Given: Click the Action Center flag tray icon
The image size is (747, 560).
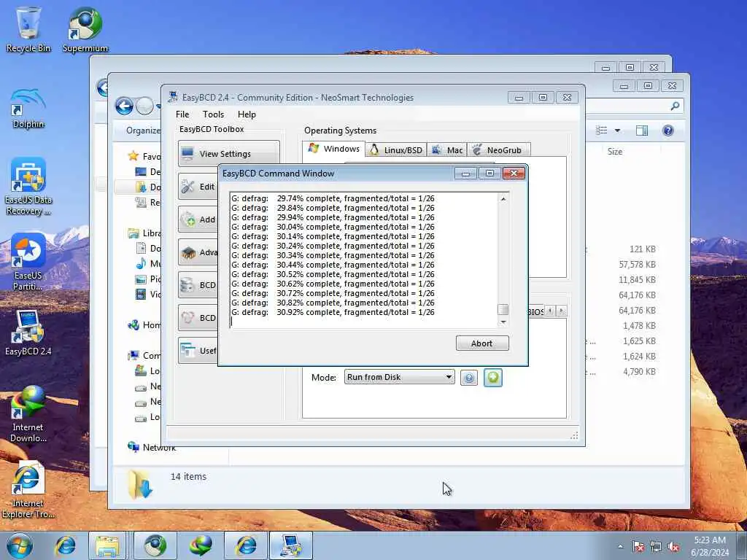Looking at the screenshot, I should [x=638, y=547].
